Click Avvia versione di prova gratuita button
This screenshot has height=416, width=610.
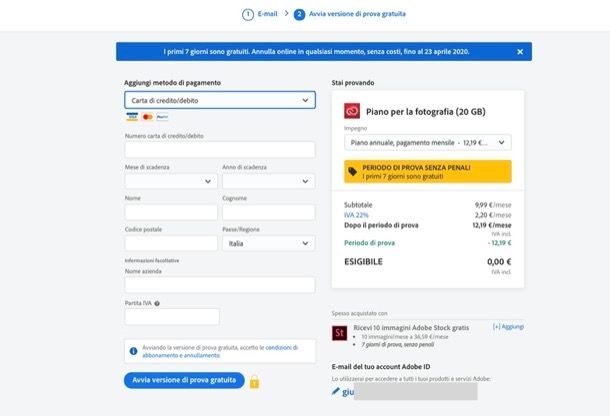184,380
